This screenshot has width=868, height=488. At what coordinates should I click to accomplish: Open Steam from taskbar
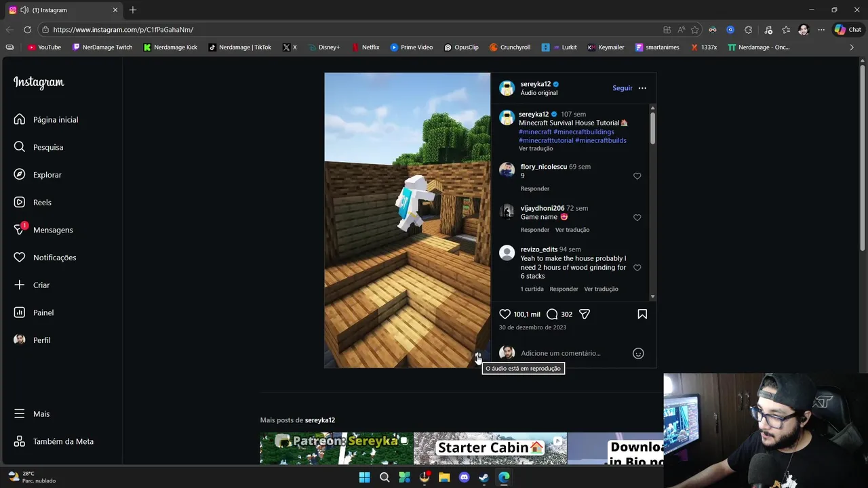[484, 477]
